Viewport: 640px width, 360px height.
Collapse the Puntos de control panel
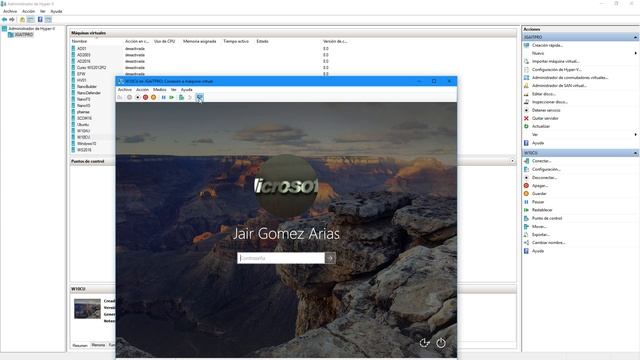point(513,161)
